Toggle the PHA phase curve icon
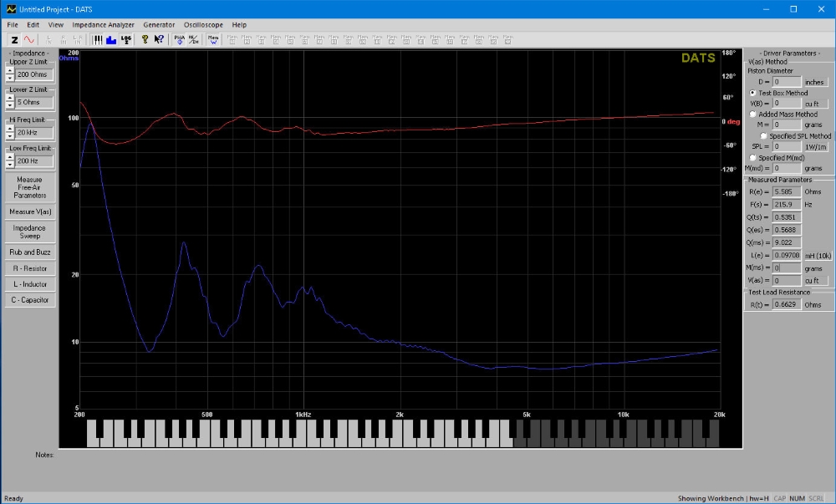Screen dimensions: 836x504 pyautogui.click(x=179, y=39)
